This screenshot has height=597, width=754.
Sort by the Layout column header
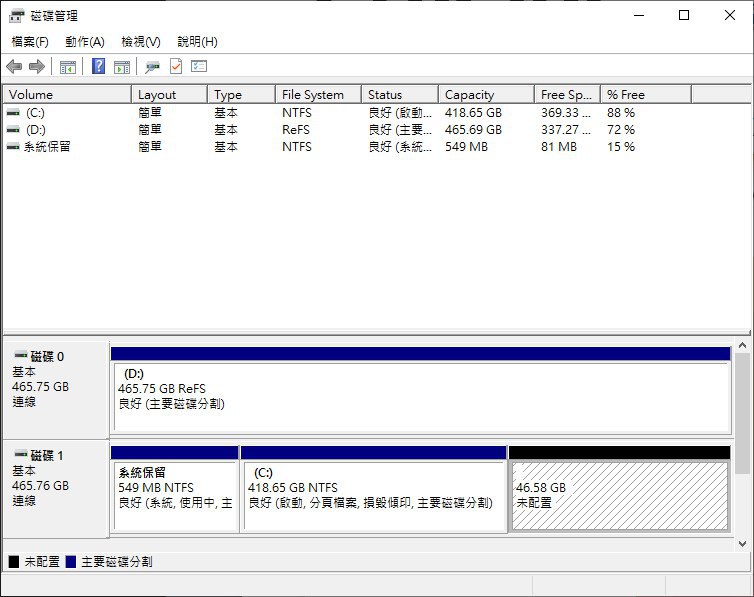[170, 95]
